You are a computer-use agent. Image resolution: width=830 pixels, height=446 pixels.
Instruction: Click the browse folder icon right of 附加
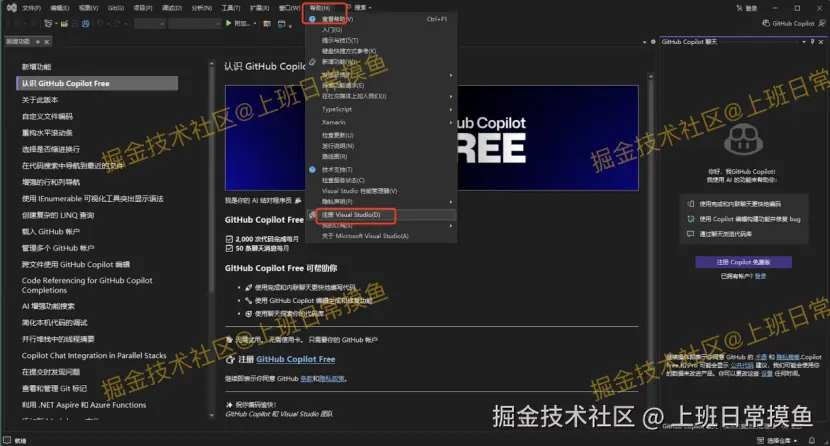267,24
